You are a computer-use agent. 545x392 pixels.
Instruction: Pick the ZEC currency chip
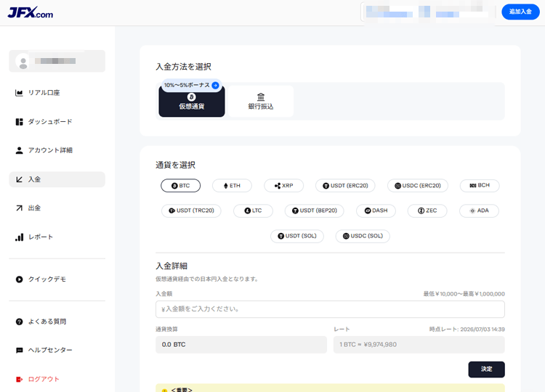[x=427, y=211]
